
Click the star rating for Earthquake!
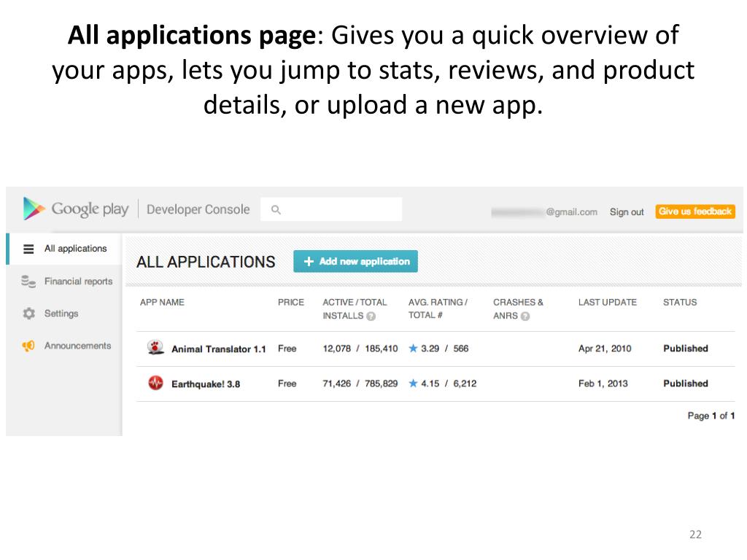[x=414, y=384]
